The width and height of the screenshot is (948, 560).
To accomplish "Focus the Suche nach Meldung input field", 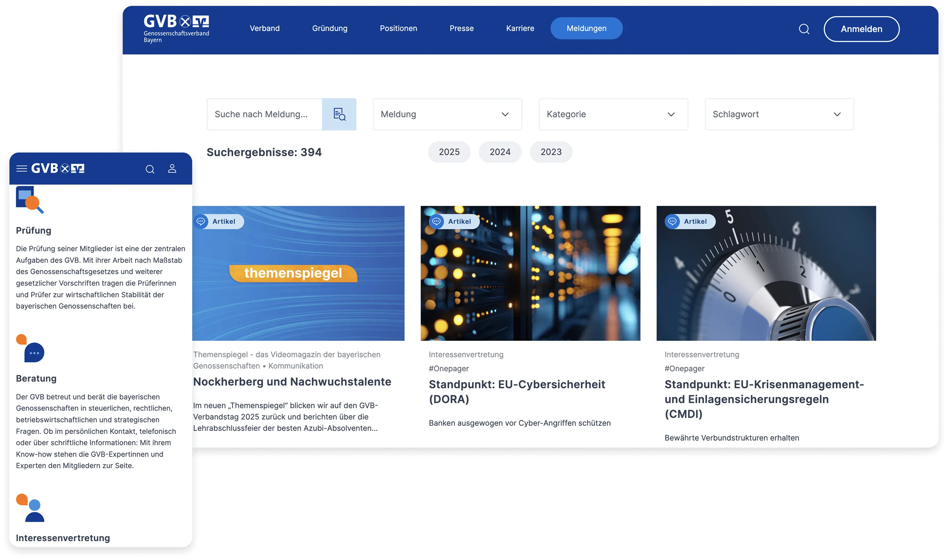I will [x=264, y=114].
